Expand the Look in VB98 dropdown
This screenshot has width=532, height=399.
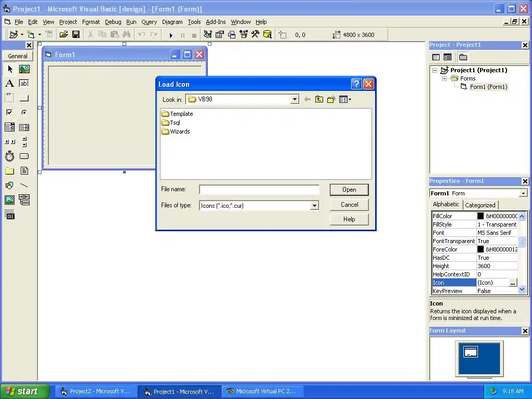pyautogui.click(x=295, y=99)
